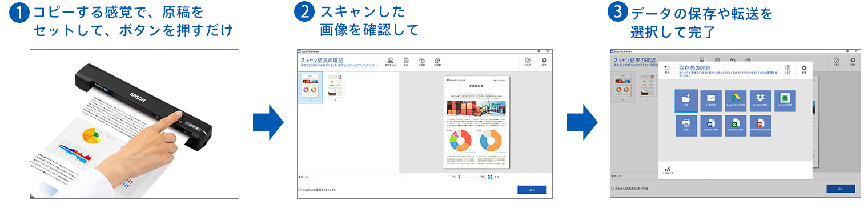The height and width of the screenshot is (208, 868).
Task: Open Help (ヘルプ) in the scan review window
Action: pos(528,62)
